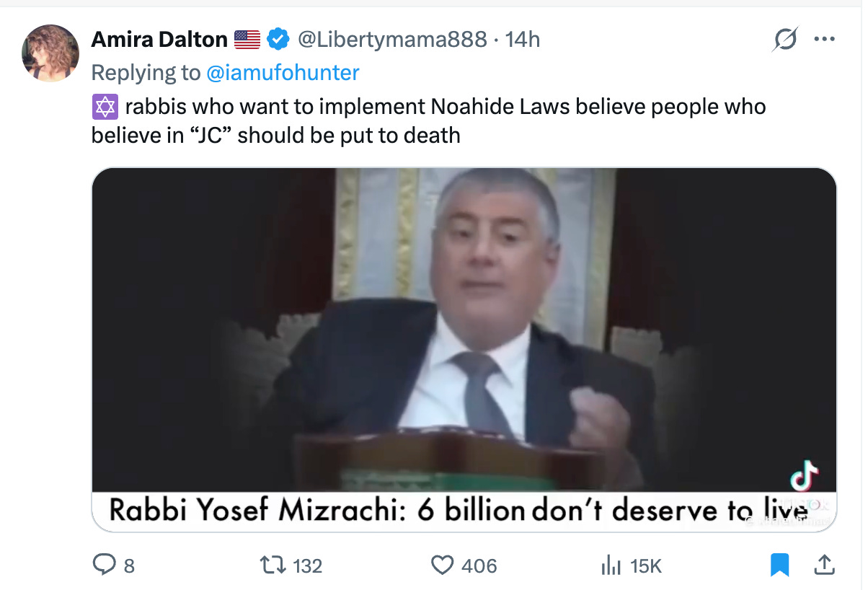Play the Rabbi Yosef Mizrachi video
The width and height of the screenshot is (868, 590).
tap(464, 350)
